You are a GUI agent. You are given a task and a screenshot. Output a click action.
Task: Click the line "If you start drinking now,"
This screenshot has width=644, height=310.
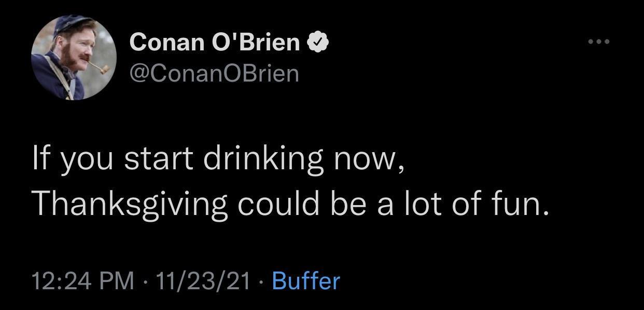218,159
